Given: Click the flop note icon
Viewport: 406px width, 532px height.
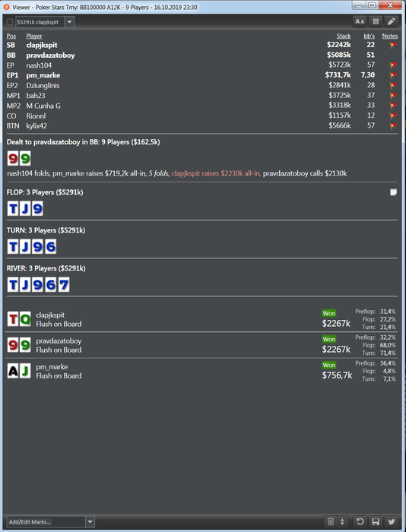Looking at the screenshot, I should pyautogui.click(x=393, y=192).
